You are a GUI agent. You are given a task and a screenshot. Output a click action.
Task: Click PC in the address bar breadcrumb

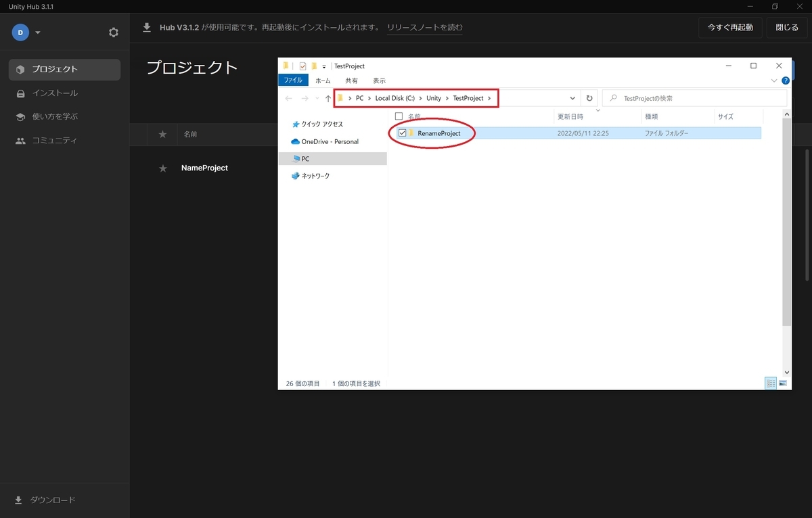point(359,98)
